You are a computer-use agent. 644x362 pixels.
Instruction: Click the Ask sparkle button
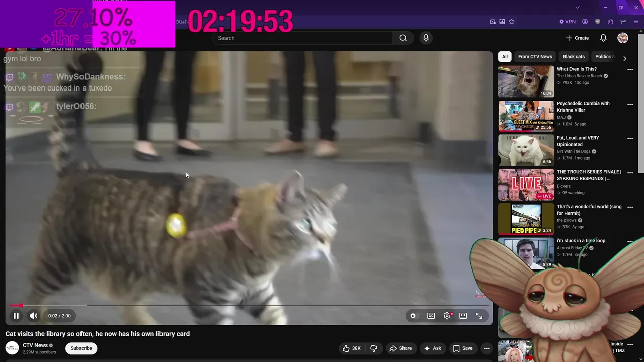(x=432, y=348)
